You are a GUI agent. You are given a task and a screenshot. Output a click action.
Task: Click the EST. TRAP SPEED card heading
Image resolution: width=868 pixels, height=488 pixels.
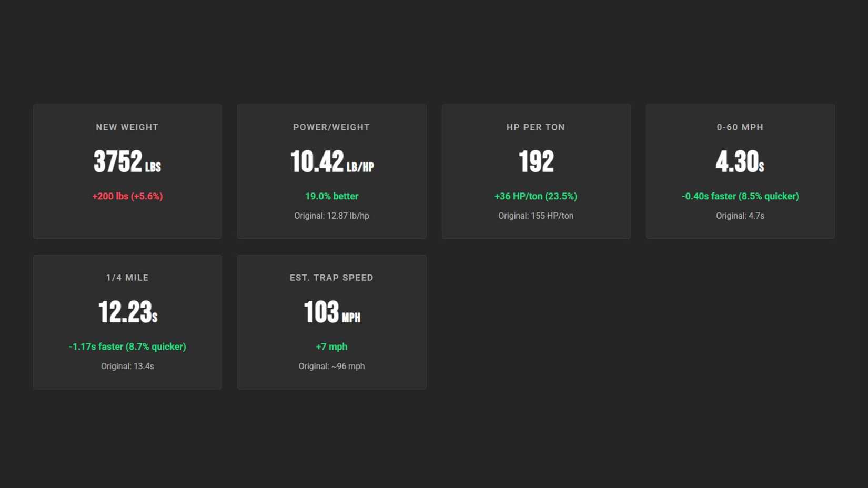(331, 278)
